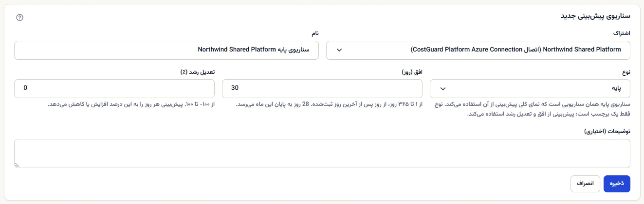Screen dimensions: 644x204
Task: Focus the تعدیل رشد (٪) growth adjustment field
Action: [x=114, y=88]
